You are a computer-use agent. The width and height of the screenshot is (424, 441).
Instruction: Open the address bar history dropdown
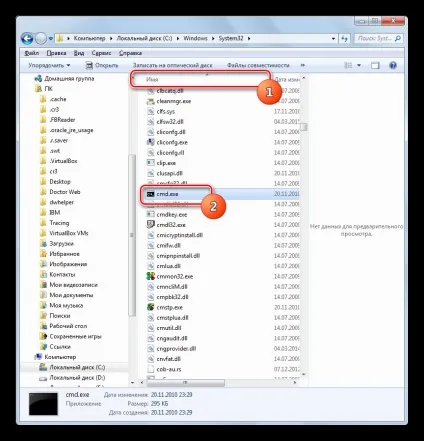click(x=333, y=39)
